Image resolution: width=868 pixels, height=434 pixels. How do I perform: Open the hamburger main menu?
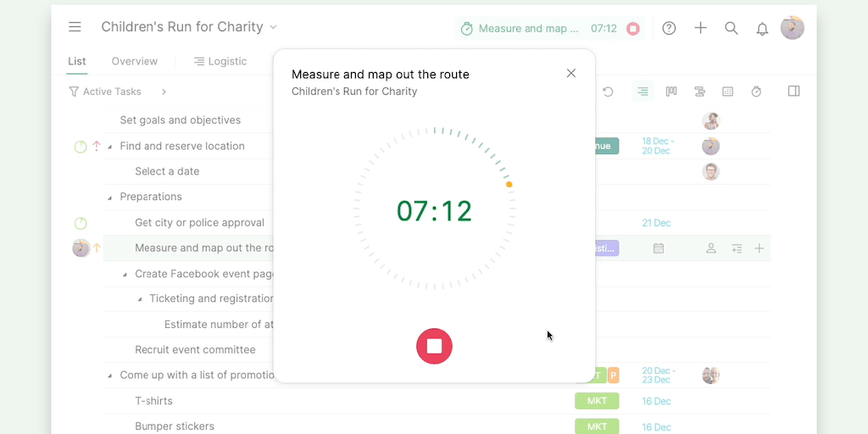(x=75, y=27)
